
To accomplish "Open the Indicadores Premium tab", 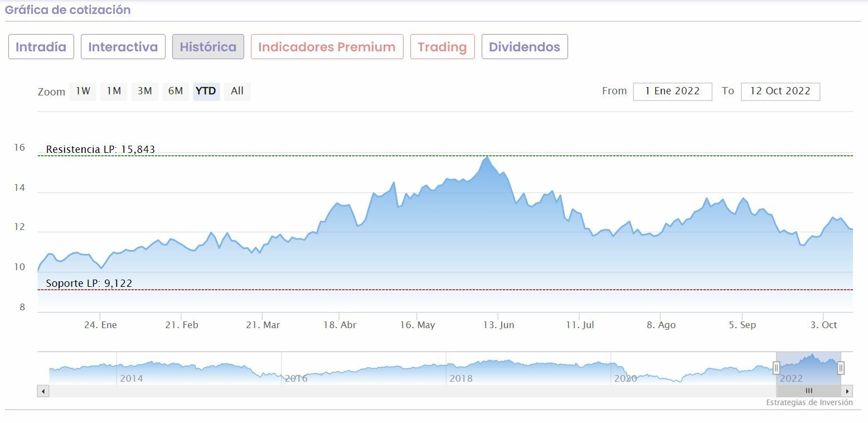I will pyautogui.click(x=327, y=47).
